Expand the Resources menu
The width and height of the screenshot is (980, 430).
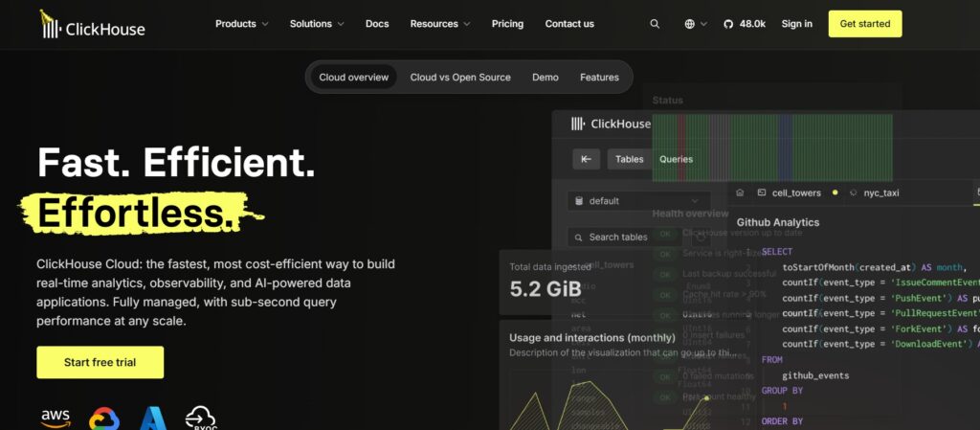(x=440, y=24)
